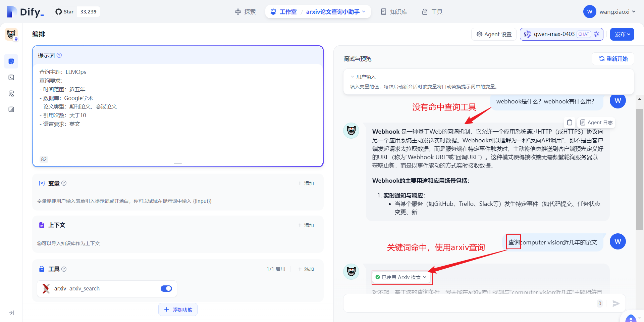The width and height of the screenshot is (644, 322).
Task: Expand the sidebar with arrow icon
Action: point(11,313)
